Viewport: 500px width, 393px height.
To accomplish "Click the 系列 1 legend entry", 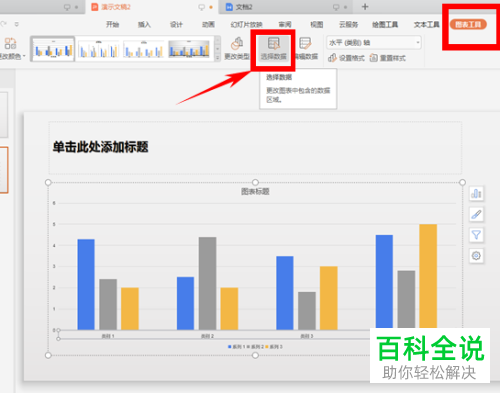I will click(237, 347).
